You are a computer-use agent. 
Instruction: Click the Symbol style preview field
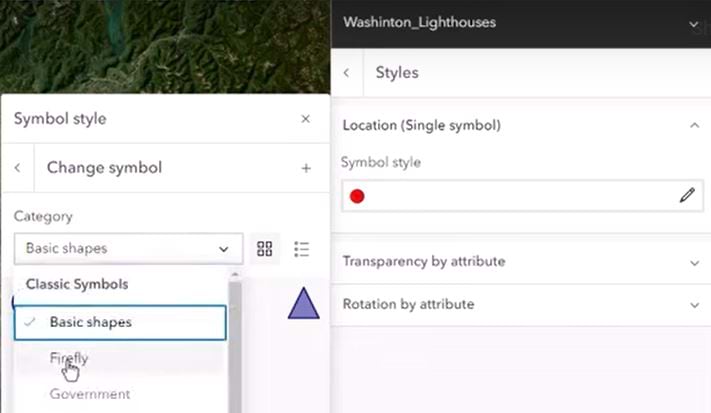(515, 196)
